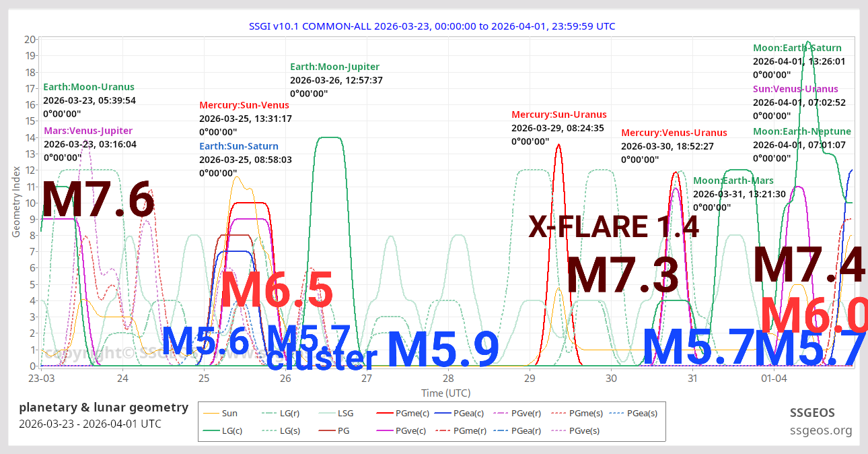Select the PGve(c) magenta line legend icon
The height and width of the screenshot is (454, 868).
tap(384, 430)
